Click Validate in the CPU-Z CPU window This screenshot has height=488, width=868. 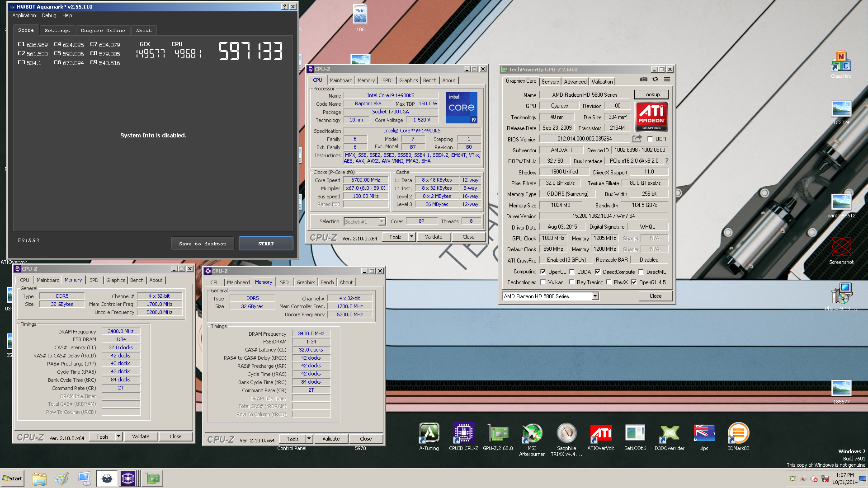(434, 237)
